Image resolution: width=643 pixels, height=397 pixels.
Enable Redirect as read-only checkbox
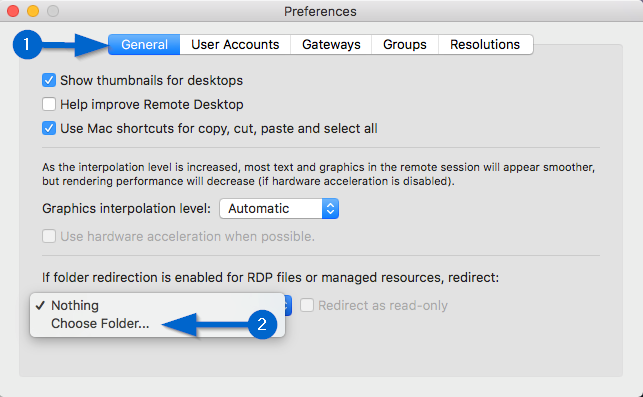[307, 305]
